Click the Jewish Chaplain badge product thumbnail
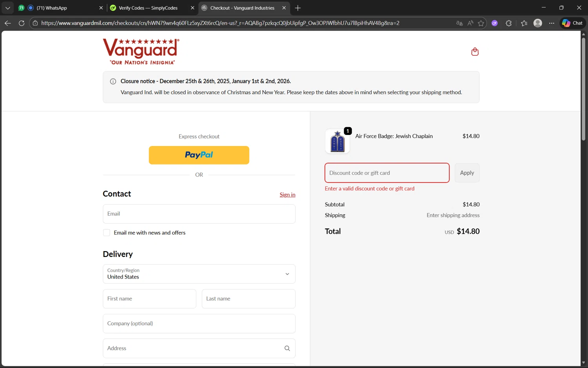Screen dimensions: 588x368 point(338,141)
